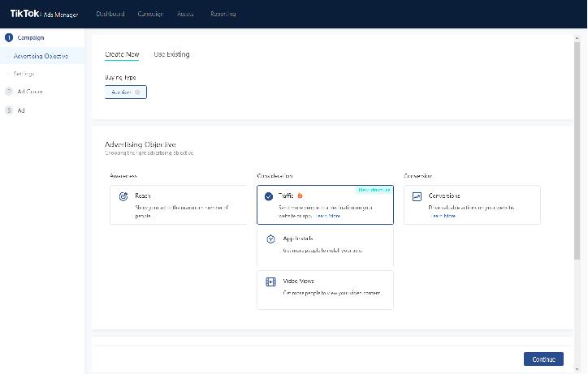Go to the Ad step in sidebar

pyautogui.click(x=21, y=110)
